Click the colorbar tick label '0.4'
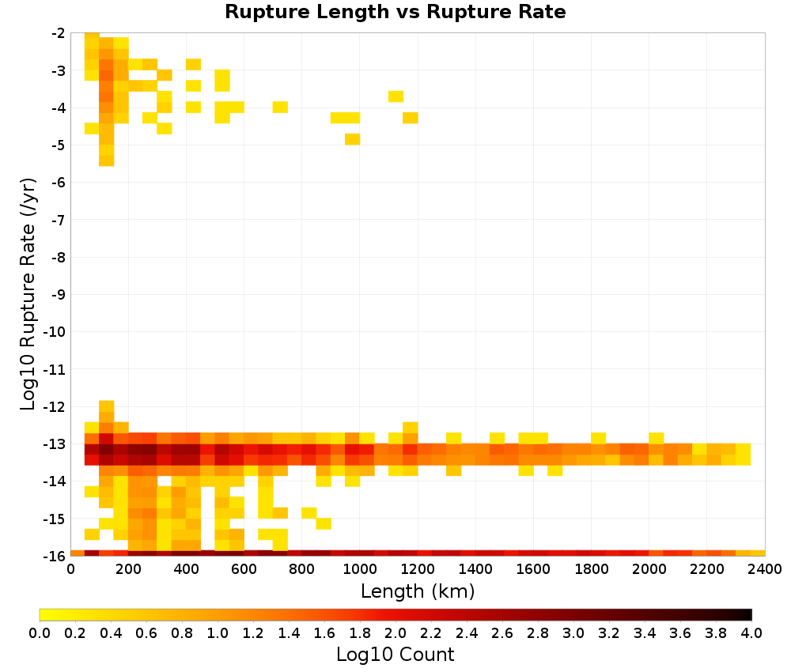The image size is (791, 672). 111,632
